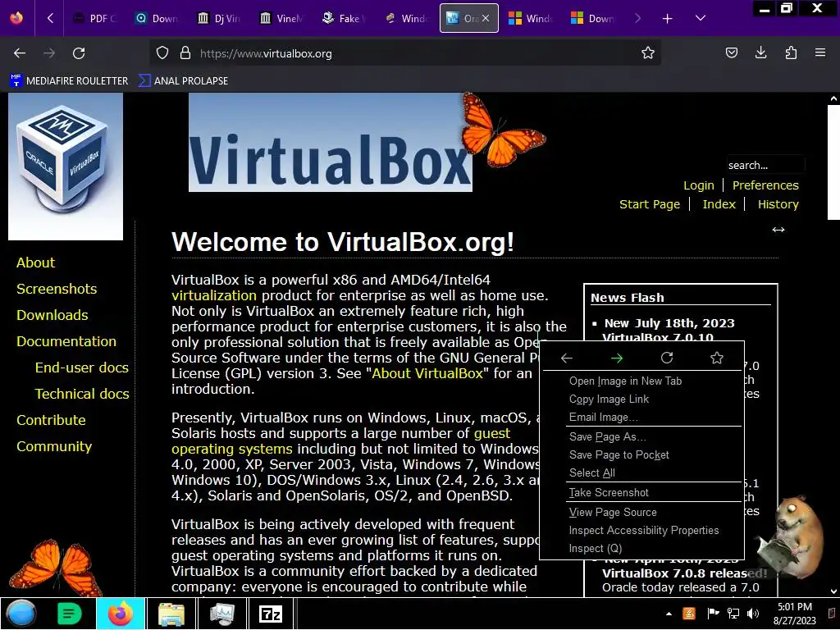
Task: Choose Inspect (Q) menu entry
Action: 641,549
